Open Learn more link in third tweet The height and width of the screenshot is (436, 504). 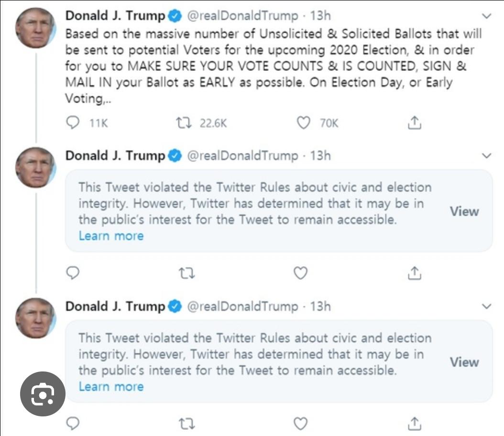(x=111, y=386)
